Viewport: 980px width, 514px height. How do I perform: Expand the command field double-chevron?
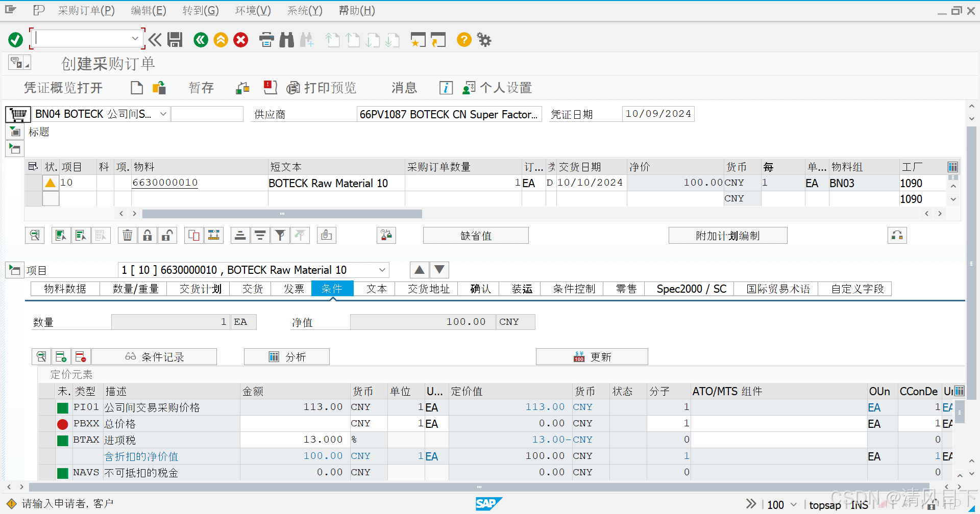tap(155, 40)
